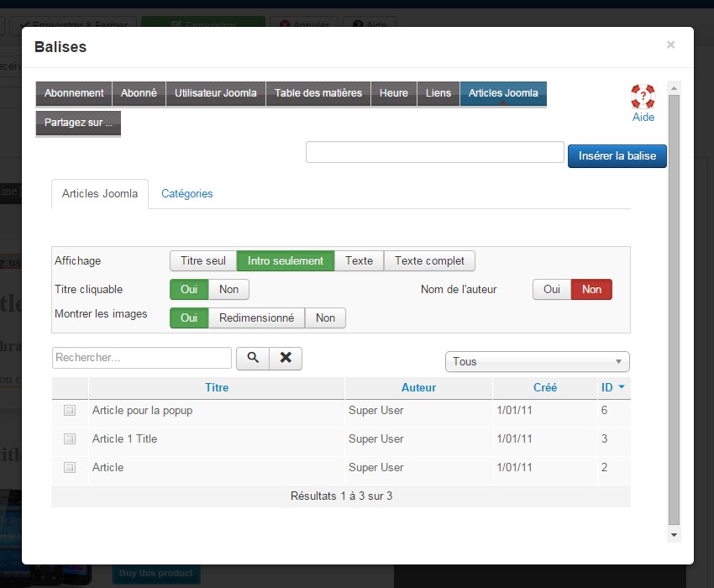
Task: Click the title Article in last row
Action: coord(108,468)
